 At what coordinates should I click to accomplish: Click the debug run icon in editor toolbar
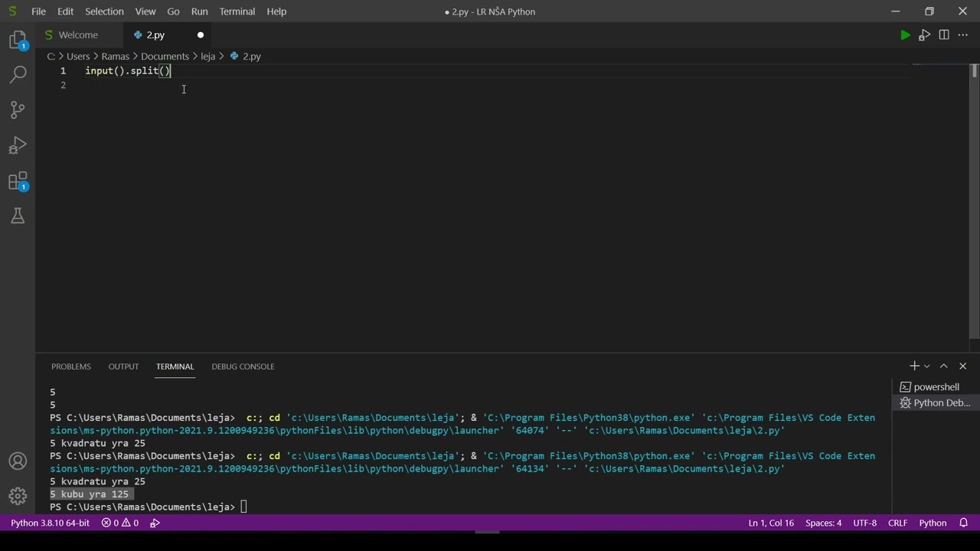pyautogui.click(x=924, y=35)
